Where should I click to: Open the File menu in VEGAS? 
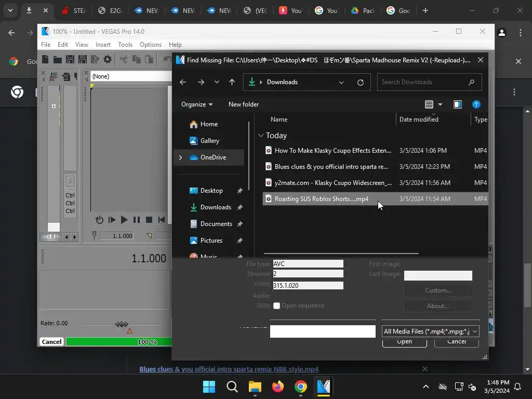[x=46, y=45]
